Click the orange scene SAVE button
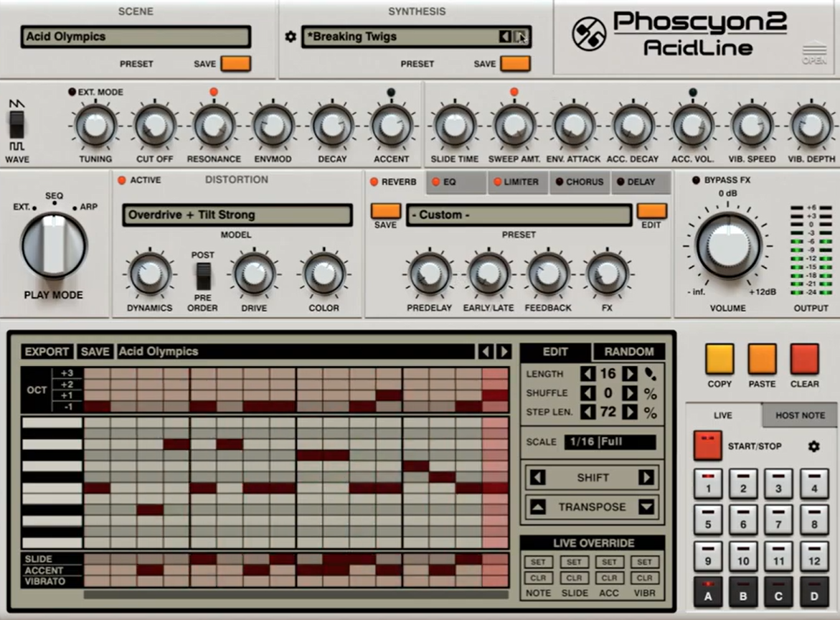This screenshot has width=840, height=620. coord(236,63)
